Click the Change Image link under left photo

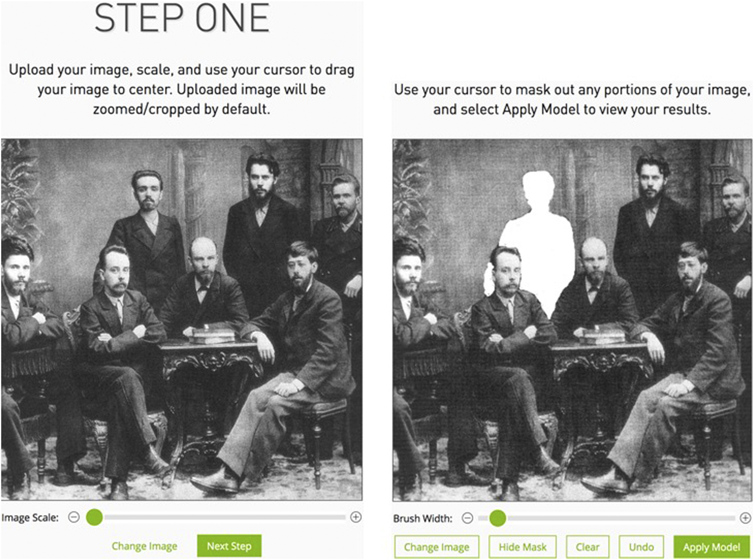tap(144, 546)
